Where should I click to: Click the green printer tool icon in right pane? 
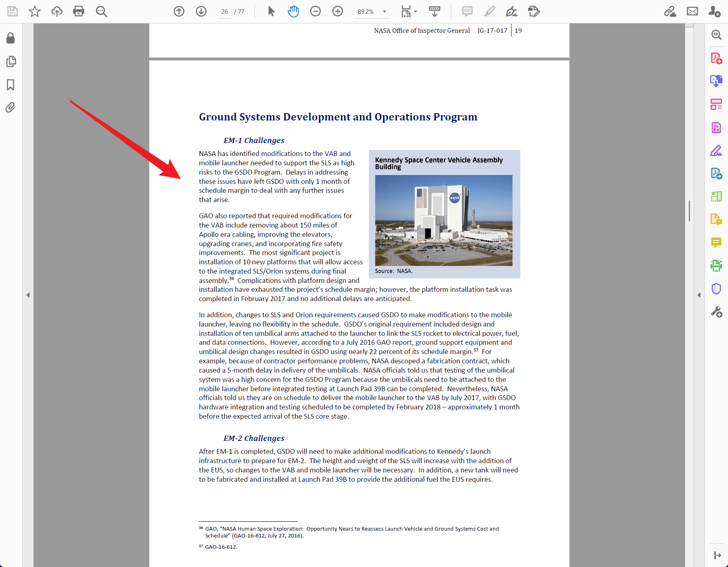pos(716,266)
